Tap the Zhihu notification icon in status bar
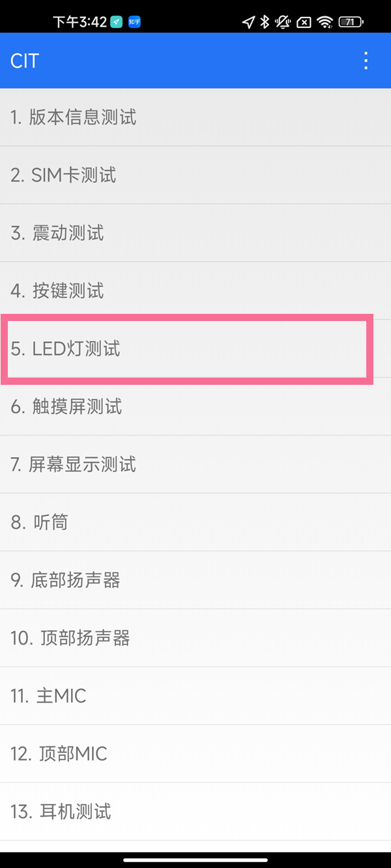Screen dimensions: 391x868 [134, 22]
